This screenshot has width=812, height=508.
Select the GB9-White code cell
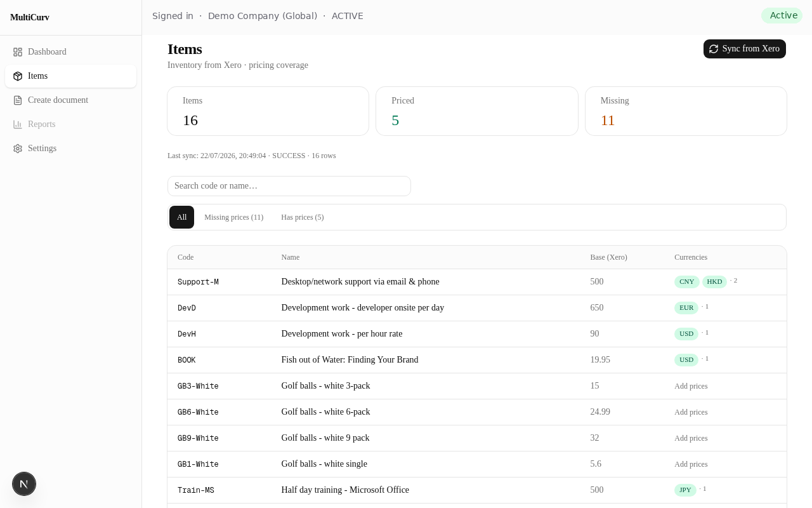tap(198, 438)
